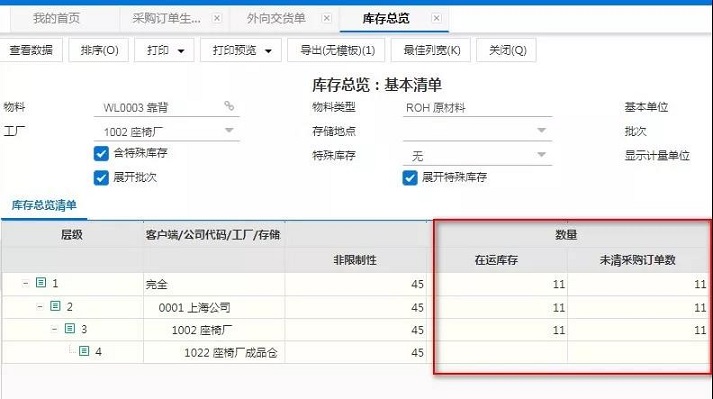
Task: Select the 库存总览 tab
Action: coord(386,19)
